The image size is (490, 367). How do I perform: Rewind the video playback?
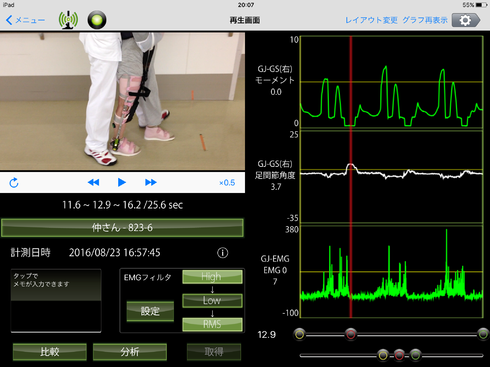click(x=93, y=182)
